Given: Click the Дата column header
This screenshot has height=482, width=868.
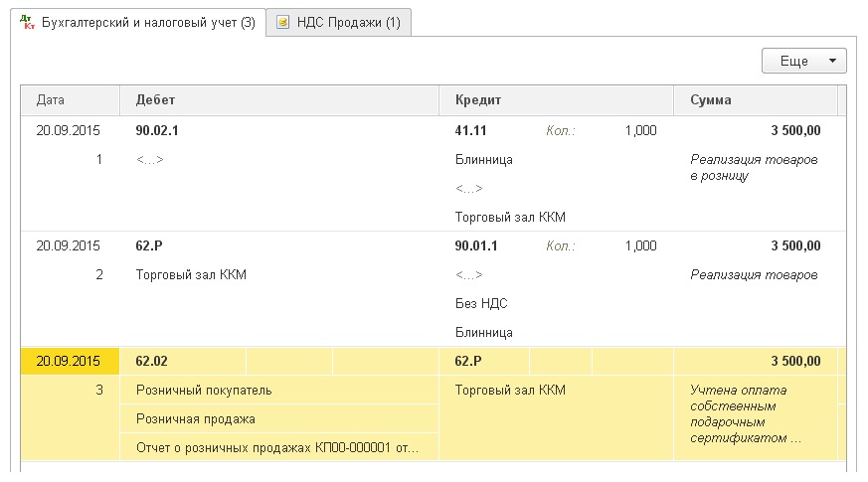Looking at the screenshot, I should (71, 100).
